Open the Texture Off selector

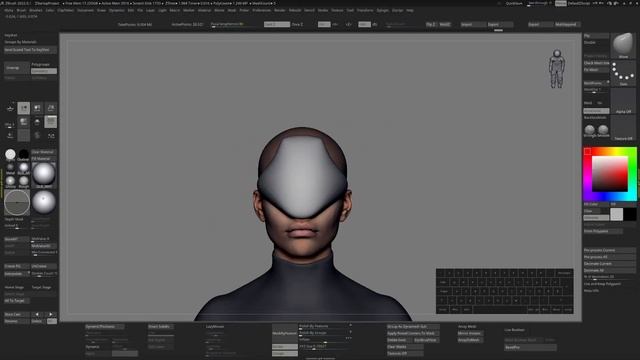coord(623,129)
